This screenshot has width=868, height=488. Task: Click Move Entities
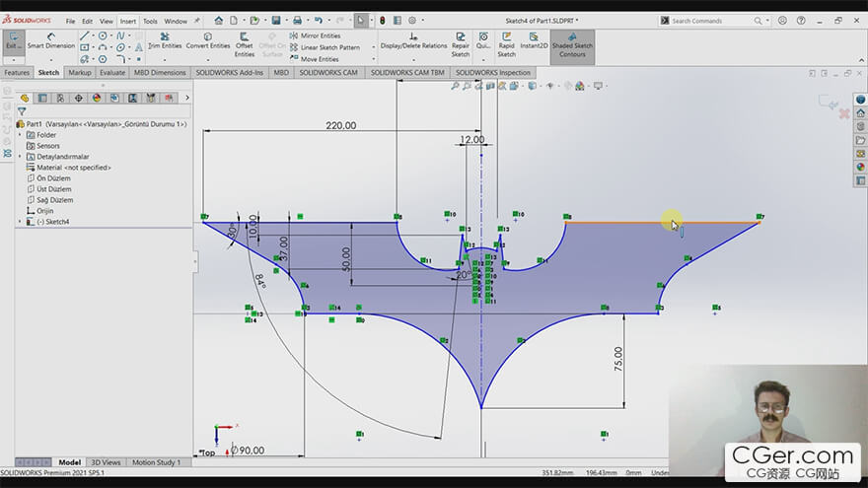pyautogui.click(x=314, y=59)
